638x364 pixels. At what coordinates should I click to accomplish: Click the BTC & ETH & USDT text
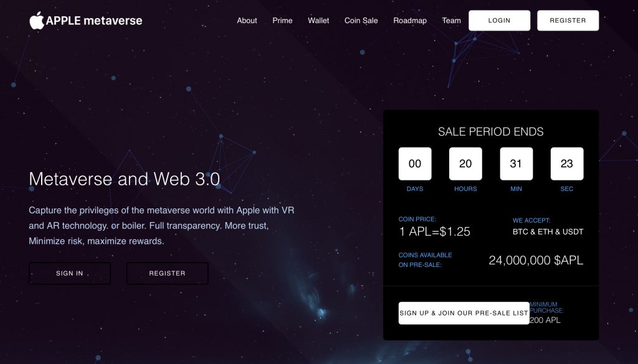tap(548, 231)
